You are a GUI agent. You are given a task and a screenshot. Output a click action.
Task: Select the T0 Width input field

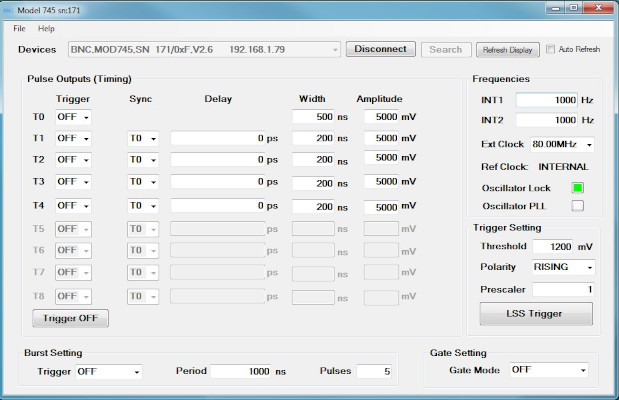click(x=313, y=117)
